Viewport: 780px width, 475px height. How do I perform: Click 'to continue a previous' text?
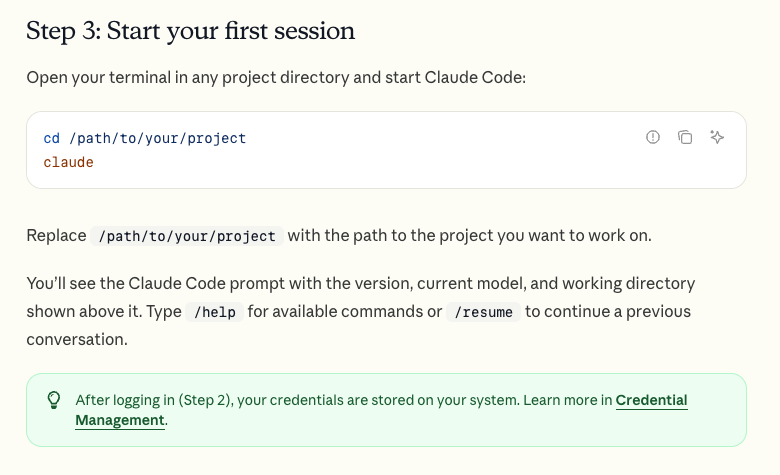coord(608,312)
